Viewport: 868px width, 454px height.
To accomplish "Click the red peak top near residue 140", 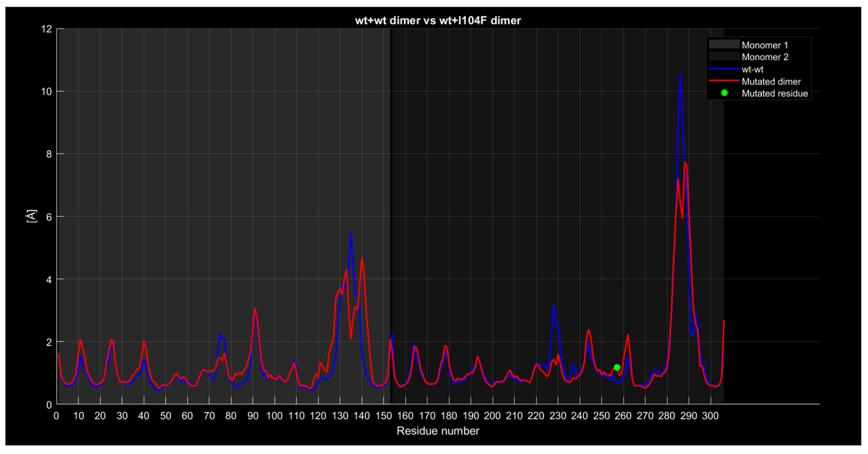I will tap(362, 258).
